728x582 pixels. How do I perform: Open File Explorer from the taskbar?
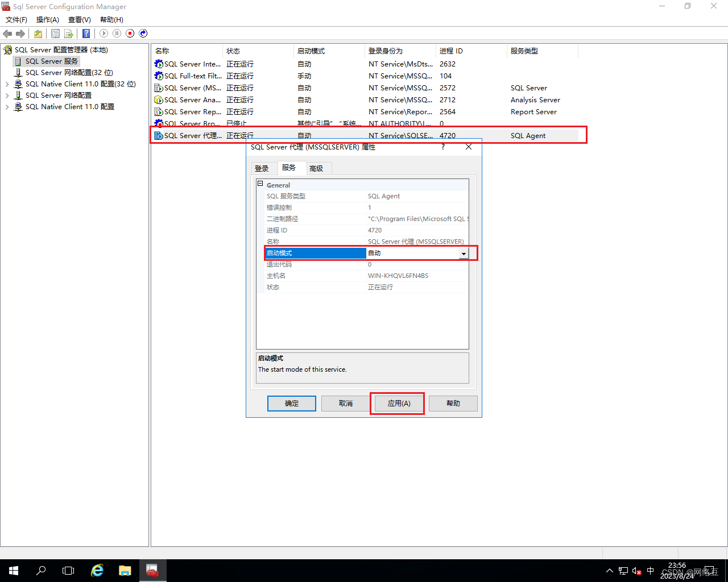pos(125,571)
